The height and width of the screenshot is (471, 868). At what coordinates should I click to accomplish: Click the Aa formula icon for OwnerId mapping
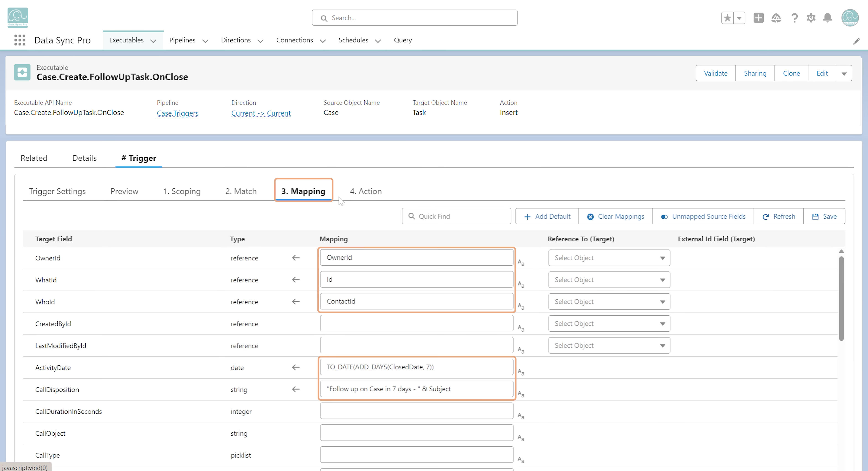point(521,262)
